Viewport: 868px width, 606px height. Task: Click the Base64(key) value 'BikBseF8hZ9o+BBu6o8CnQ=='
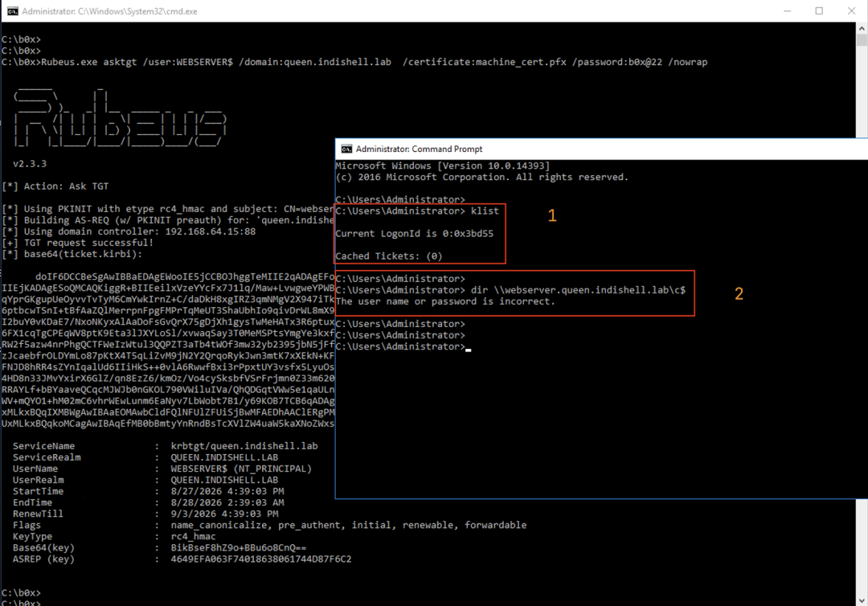tap(238, 548)
